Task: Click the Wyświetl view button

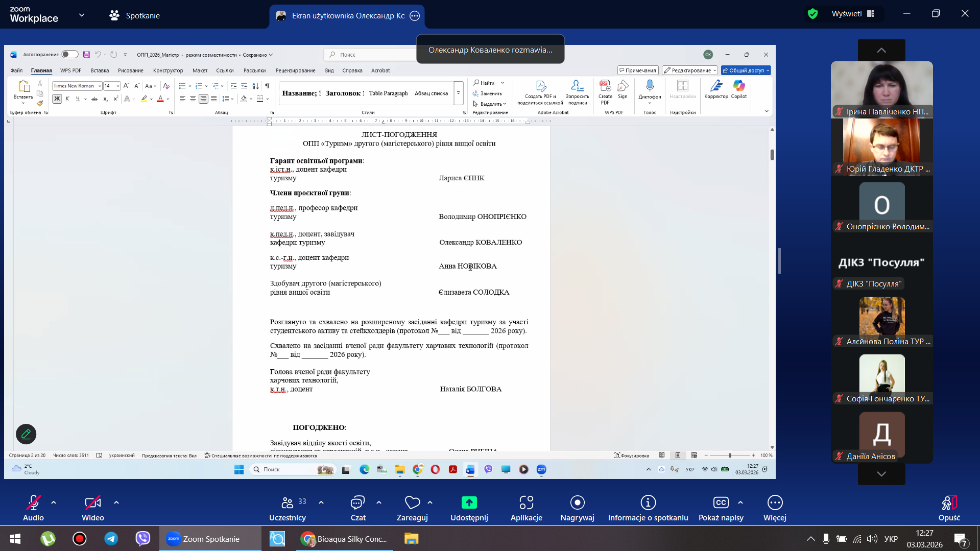Action: 852,14
